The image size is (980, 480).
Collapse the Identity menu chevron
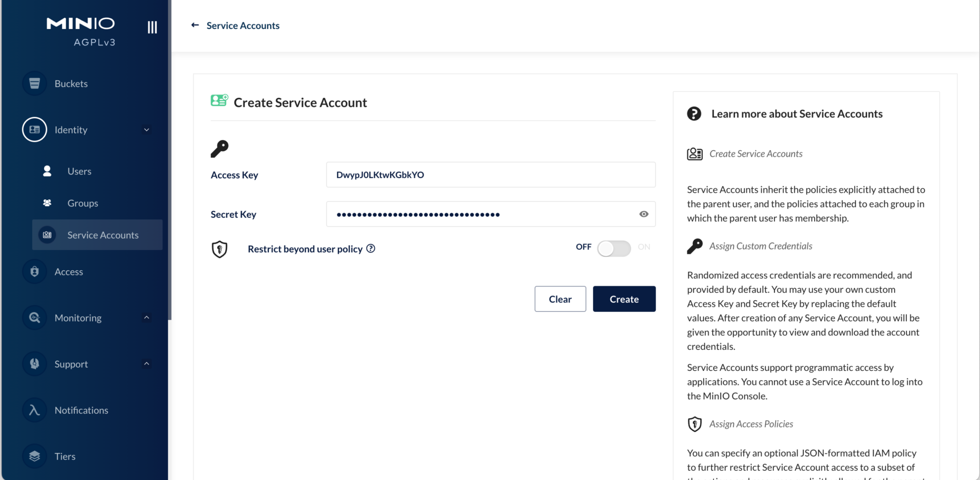coord(146,130)
